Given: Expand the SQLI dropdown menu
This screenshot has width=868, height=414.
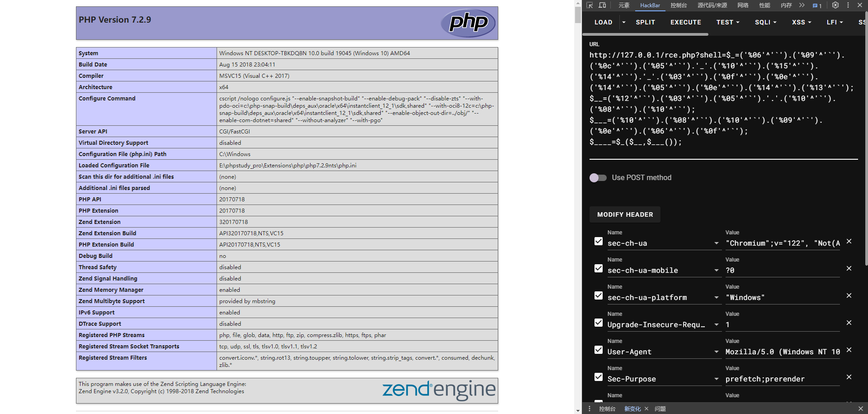Looking at the screenshot, I should [765, 22].
